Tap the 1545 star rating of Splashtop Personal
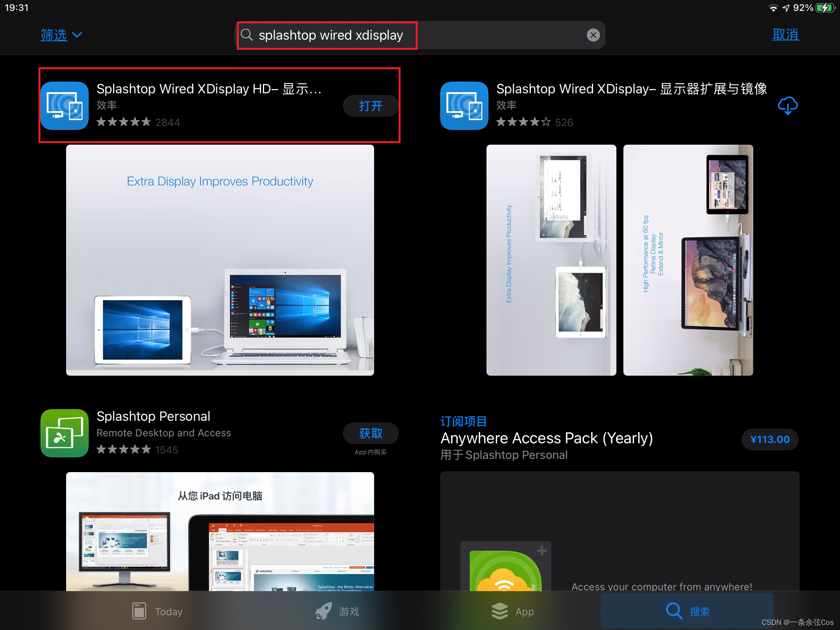 point(137,450)
